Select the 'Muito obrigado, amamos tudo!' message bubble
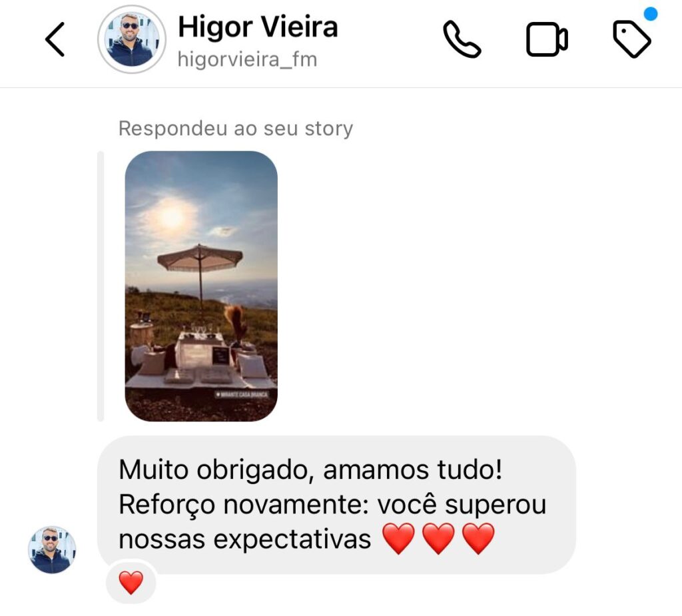The height and width of the screenshot is (616, 682). pos(336,505)
